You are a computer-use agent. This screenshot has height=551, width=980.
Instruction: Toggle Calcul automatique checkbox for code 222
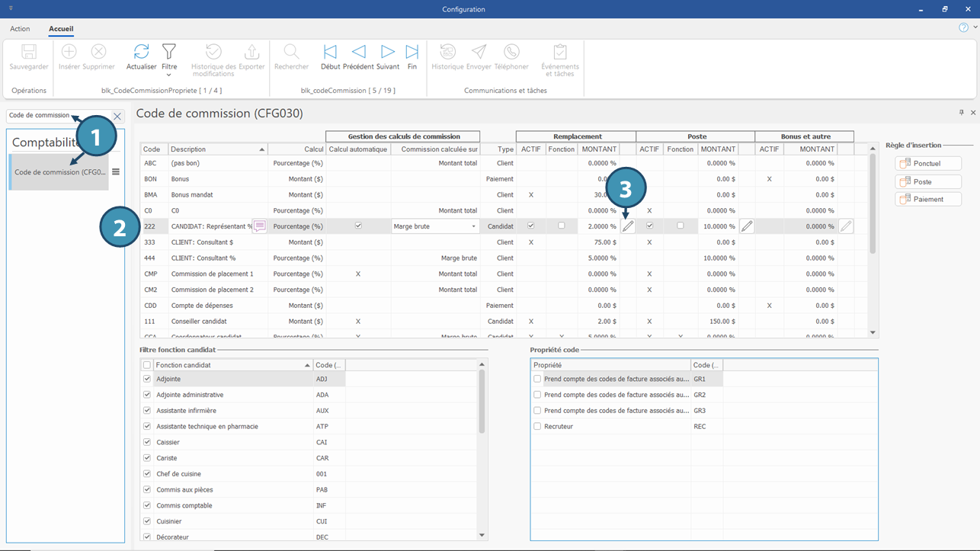[358, 226]
